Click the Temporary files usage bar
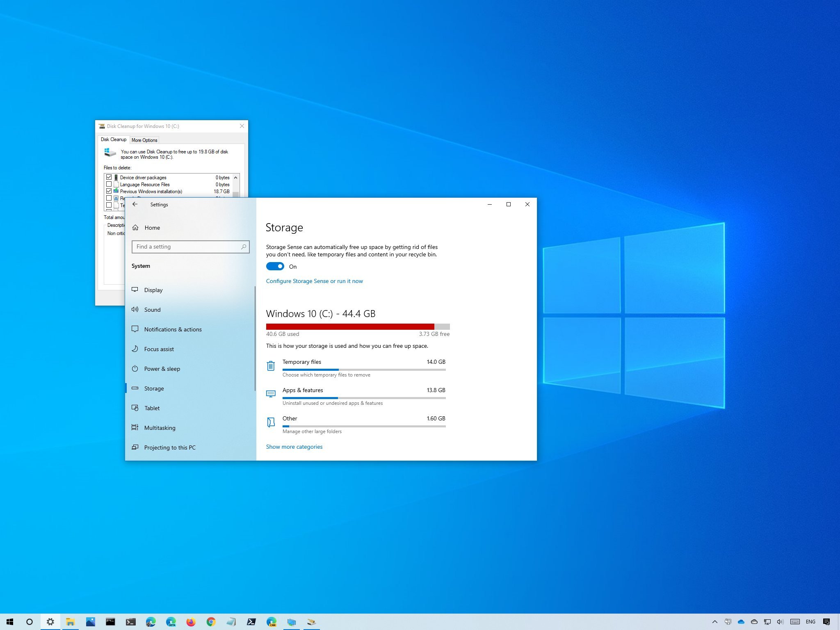Viewport: 840px width, 630px height. [x=364, y=370]
